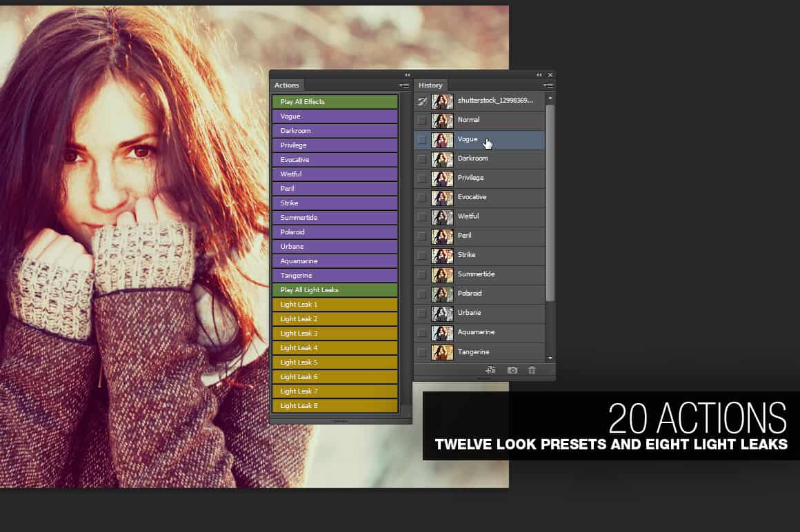The height and width of the screenshot is (532, 800).
Task: Select the Tangerine snapshot thumbnail
Action: coord(442,352)
